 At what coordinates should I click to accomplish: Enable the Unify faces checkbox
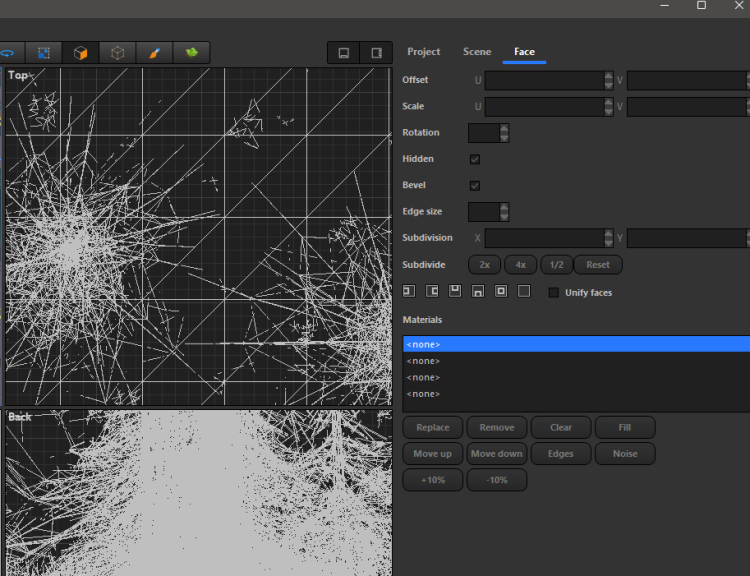(554, 293)
